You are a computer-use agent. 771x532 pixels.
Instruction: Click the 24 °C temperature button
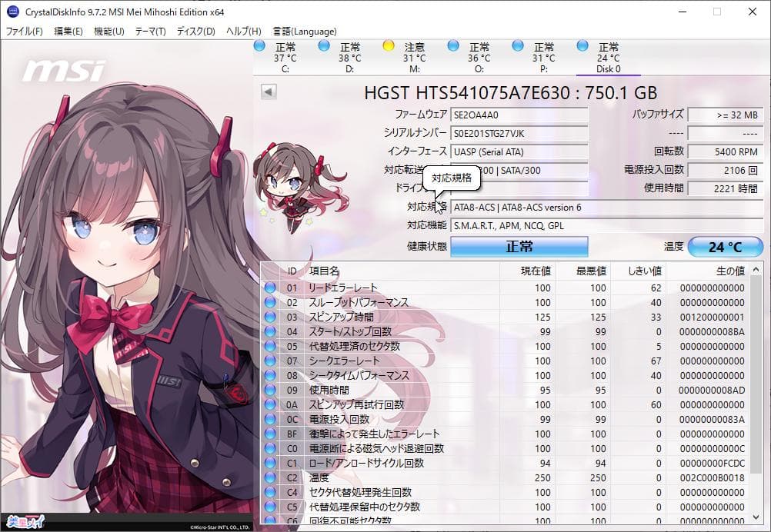726,247
